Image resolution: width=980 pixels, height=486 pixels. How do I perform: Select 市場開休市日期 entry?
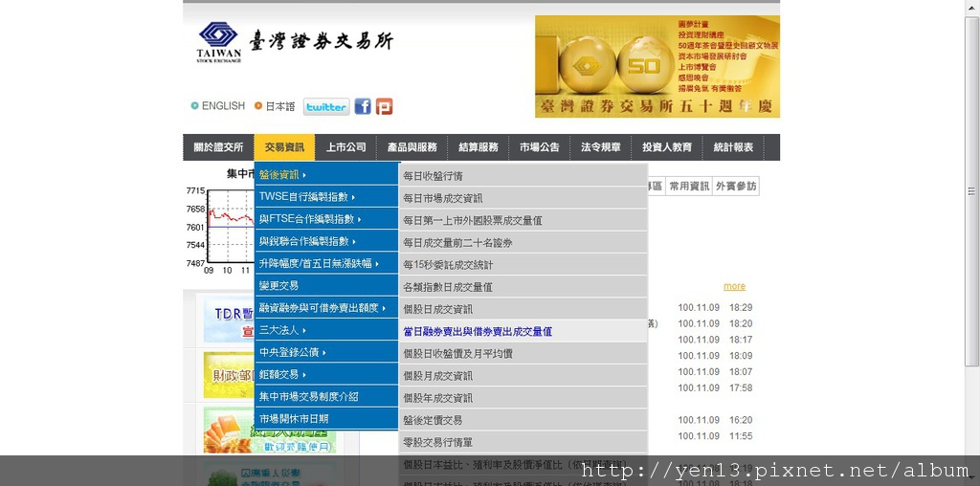pos(326,418)
